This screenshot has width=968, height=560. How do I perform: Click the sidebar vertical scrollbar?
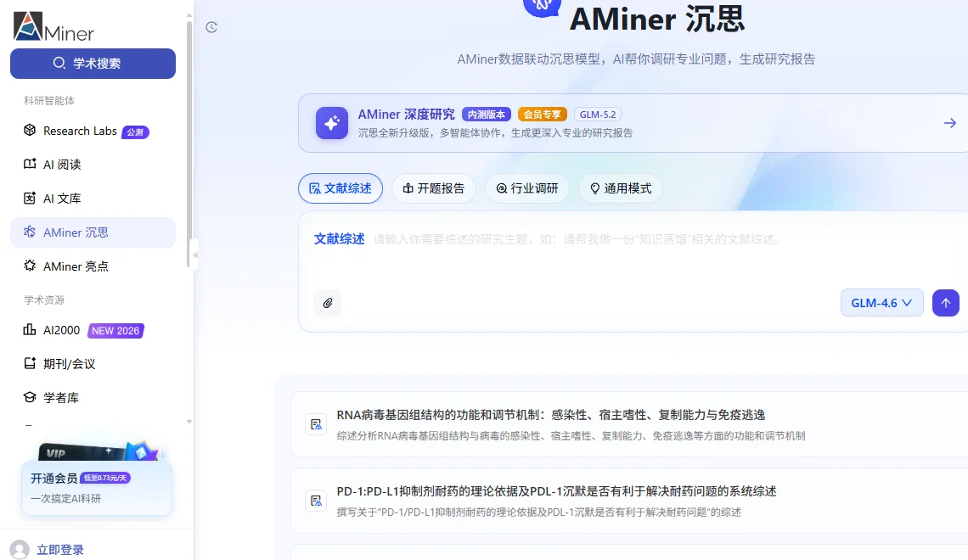click(189, 145)
